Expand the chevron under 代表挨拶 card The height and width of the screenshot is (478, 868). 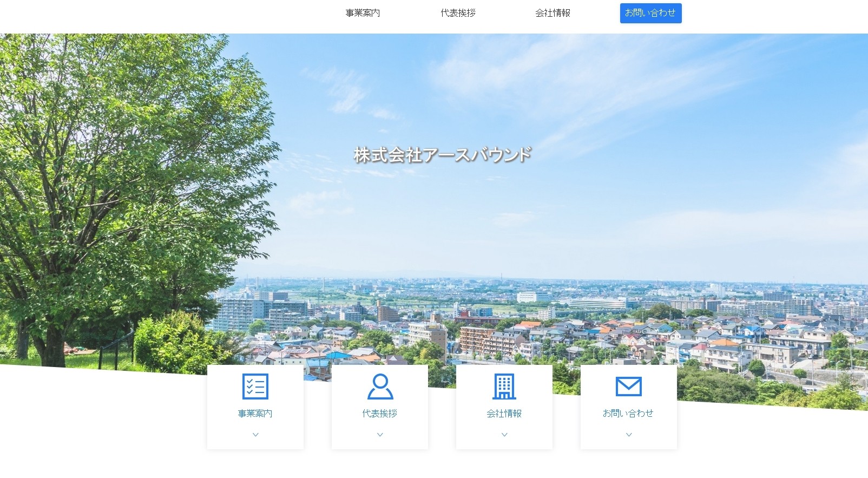tap(380, 435)
